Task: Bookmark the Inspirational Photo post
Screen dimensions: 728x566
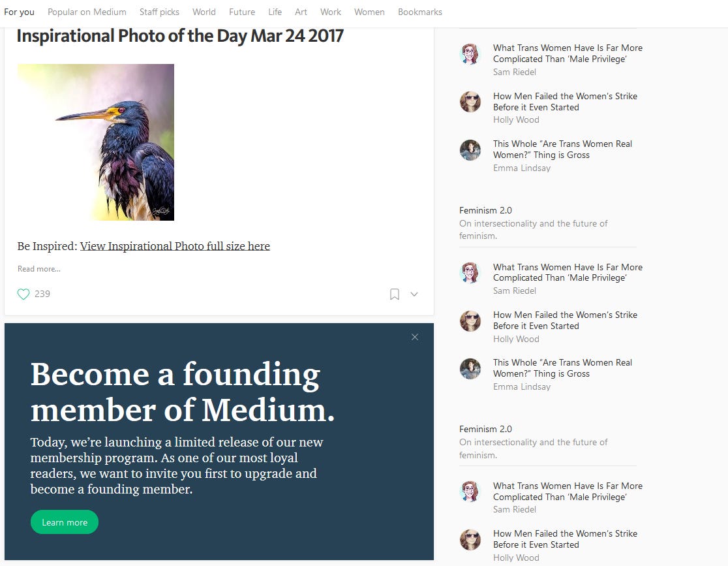Action: [394, 294]
